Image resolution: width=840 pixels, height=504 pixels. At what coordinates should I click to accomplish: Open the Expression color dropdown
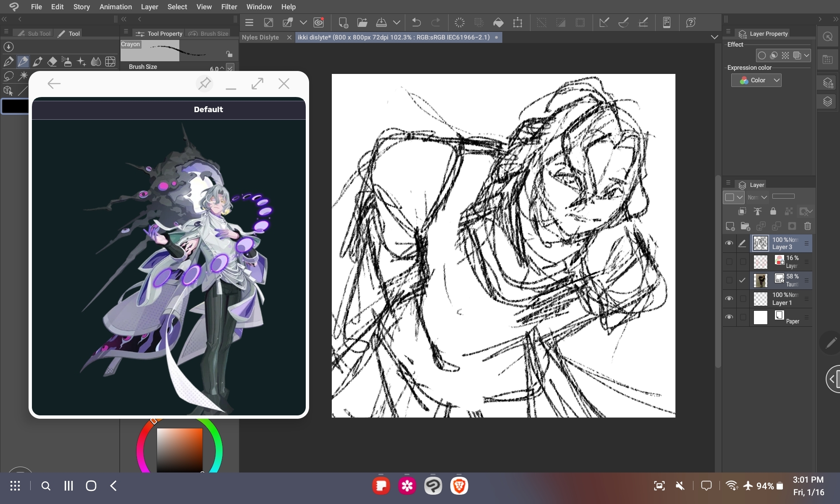[x=756, y=80]
